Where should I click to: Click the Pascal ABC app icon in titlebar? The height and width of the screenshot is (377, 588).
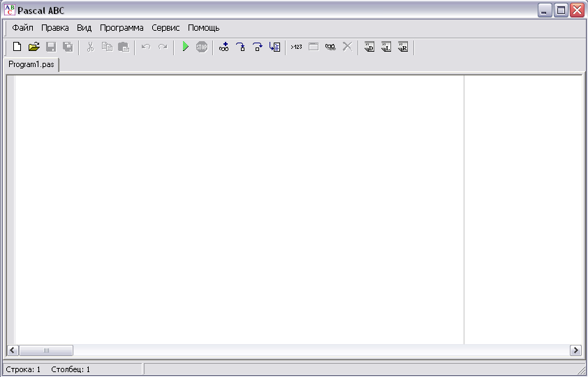coord(9,10)
